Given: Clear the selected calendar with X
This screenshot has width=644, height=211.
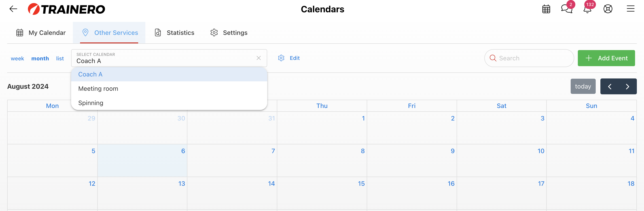Looking at the screenshot, I should [x=258, y=58].
